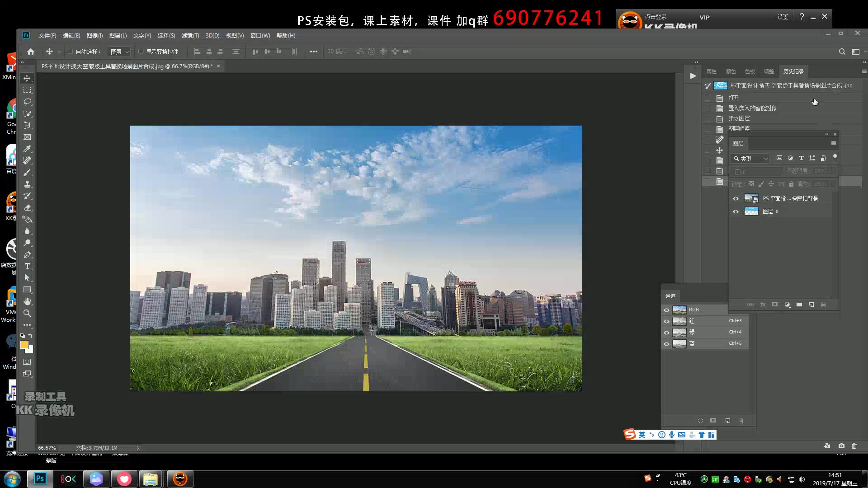Screen dimensions: 868x488
Task: Hide the 红 channel visibility
Action: [666, 321]
